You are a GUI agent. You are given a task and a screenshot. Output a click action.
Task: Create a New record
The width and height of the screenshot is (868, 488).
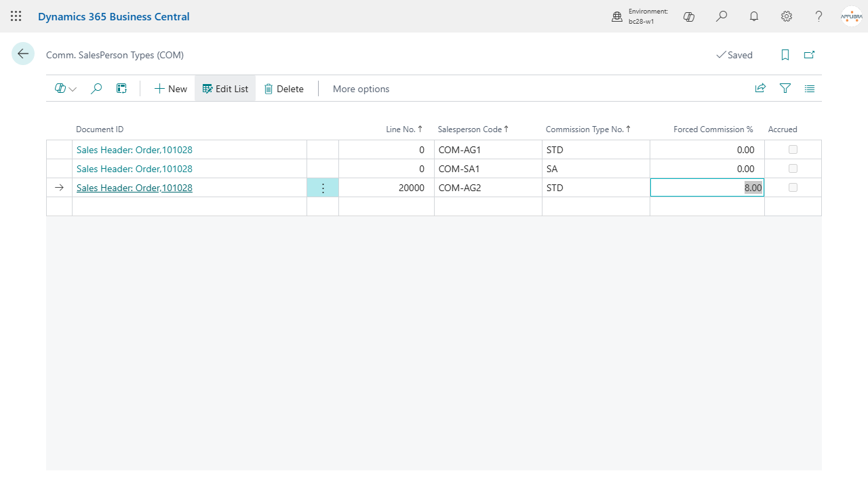pos(170,89)
